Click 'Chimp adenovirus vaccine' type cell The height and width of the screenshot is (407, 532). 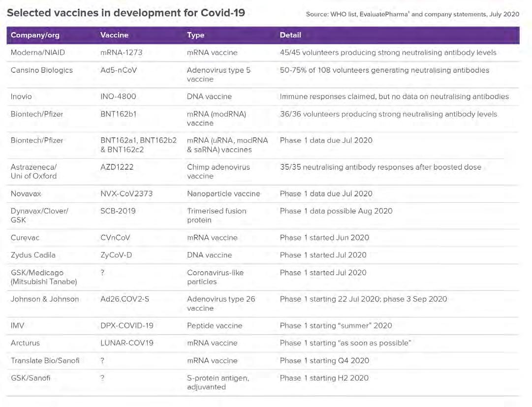pyautogui.click(x=218, y=172)
